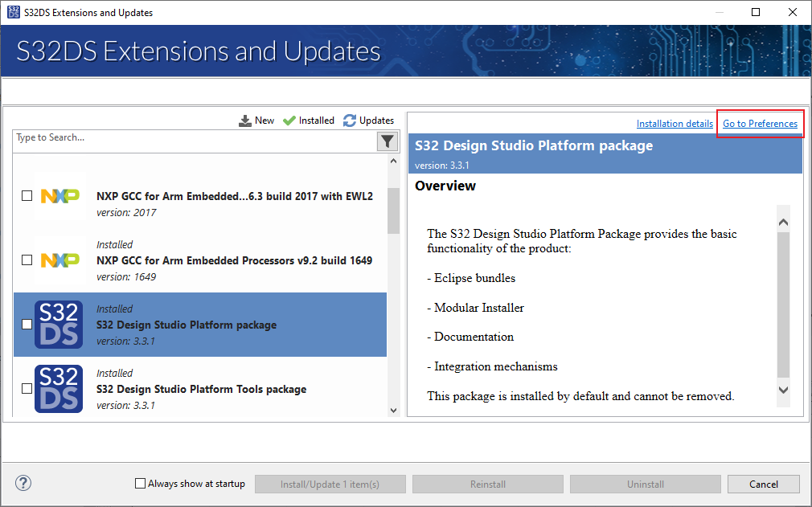Select the S32 Design Studio Platform Tools entry
The height and width of the screenshot is (507, 812).
coord(201,388)
